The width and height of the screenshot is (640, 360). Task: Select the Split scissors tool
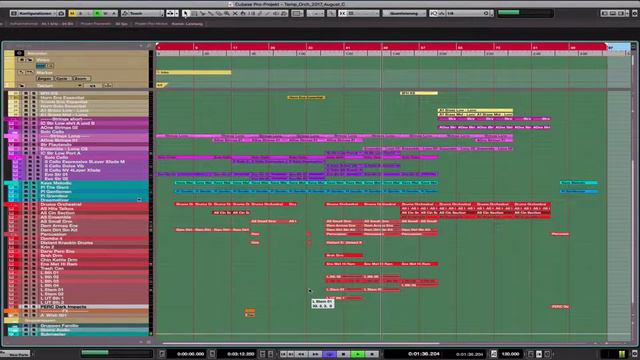tap(202, 13)
